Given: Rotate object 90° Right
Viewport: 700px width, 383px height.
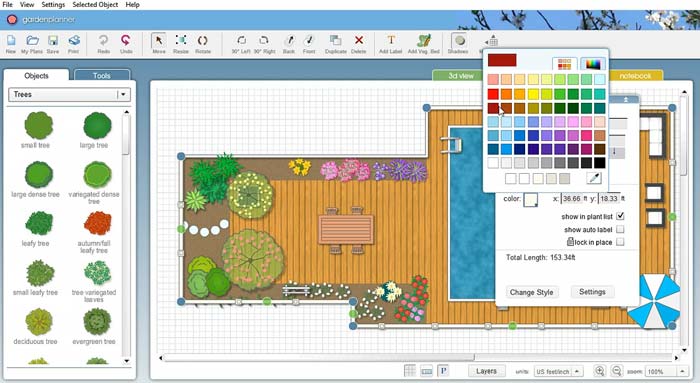Looking at the screenshot, I should 264,41.
